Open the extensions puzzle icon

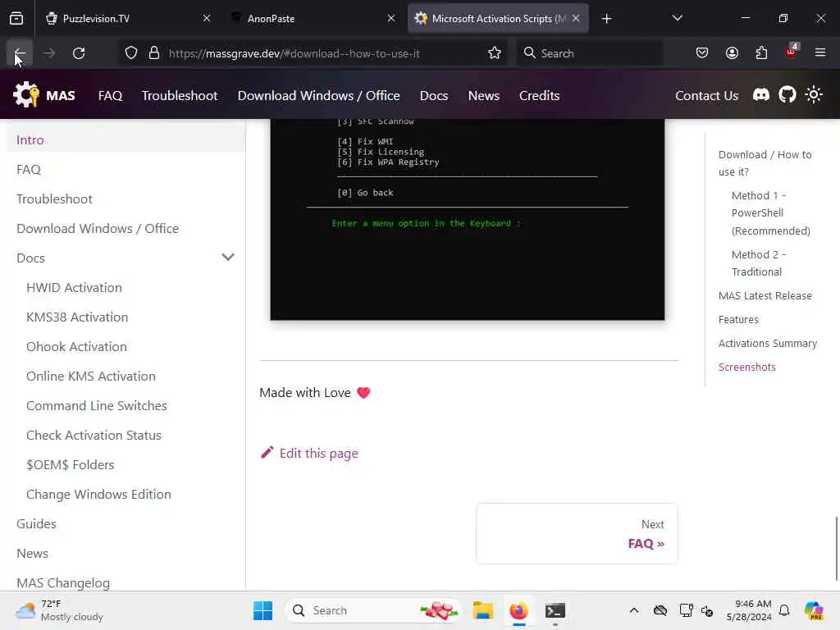[x=761, y=53]
